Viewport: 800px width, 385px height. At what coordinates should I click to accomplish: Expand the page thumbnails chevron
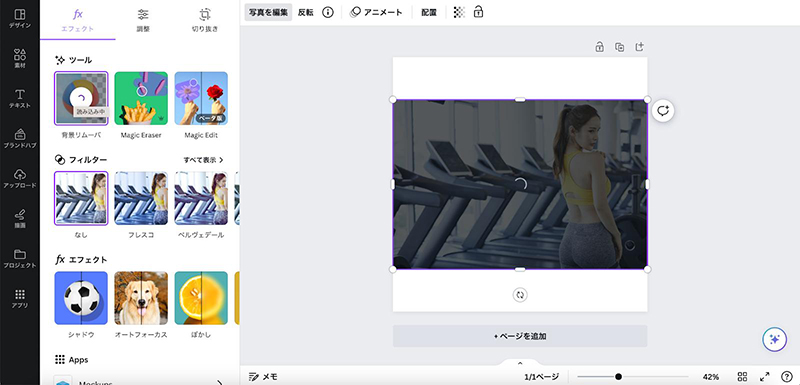[520, 363]
